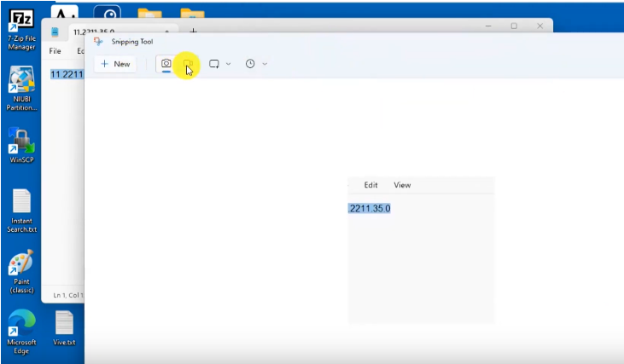Open the delay timer dropdown
Viewport: 624px width, 364px height.
tap(256, 64)
